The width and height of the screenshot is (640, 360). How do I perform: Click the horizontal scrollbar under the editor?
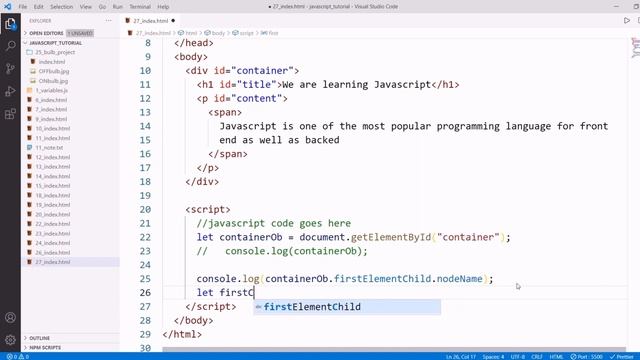click(x=394, y=350)
